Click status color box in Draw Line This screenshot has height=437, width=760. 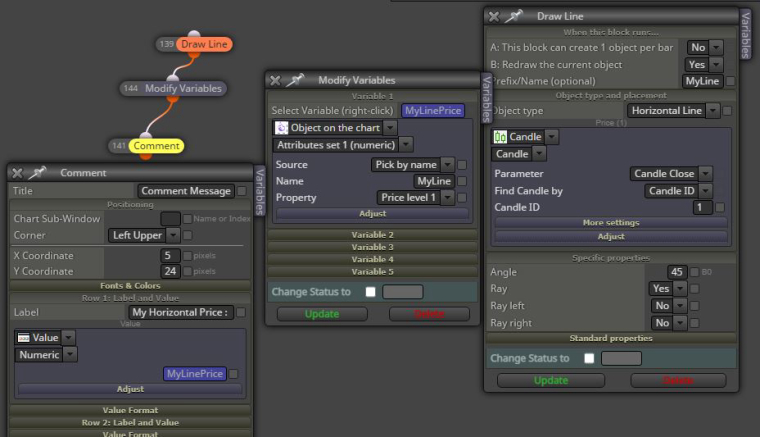621,359
